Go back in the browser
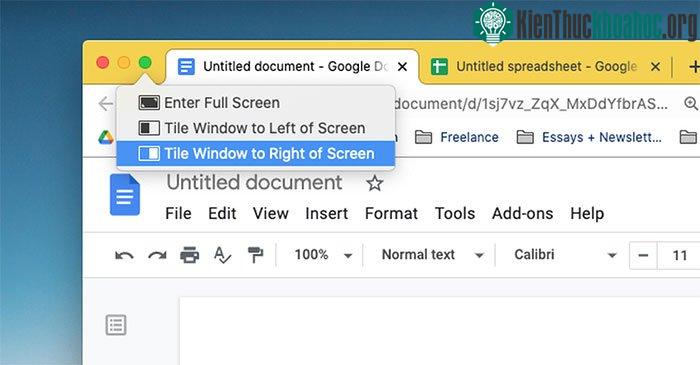Image resolution: width=700 pixels, height=365 pixels. click(x=106, y=104)
